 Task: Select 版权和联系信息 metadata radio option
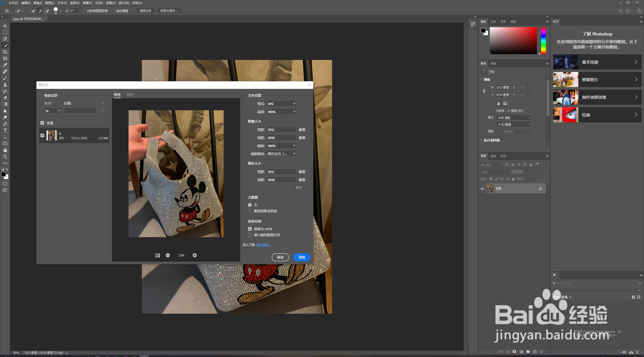250,211
